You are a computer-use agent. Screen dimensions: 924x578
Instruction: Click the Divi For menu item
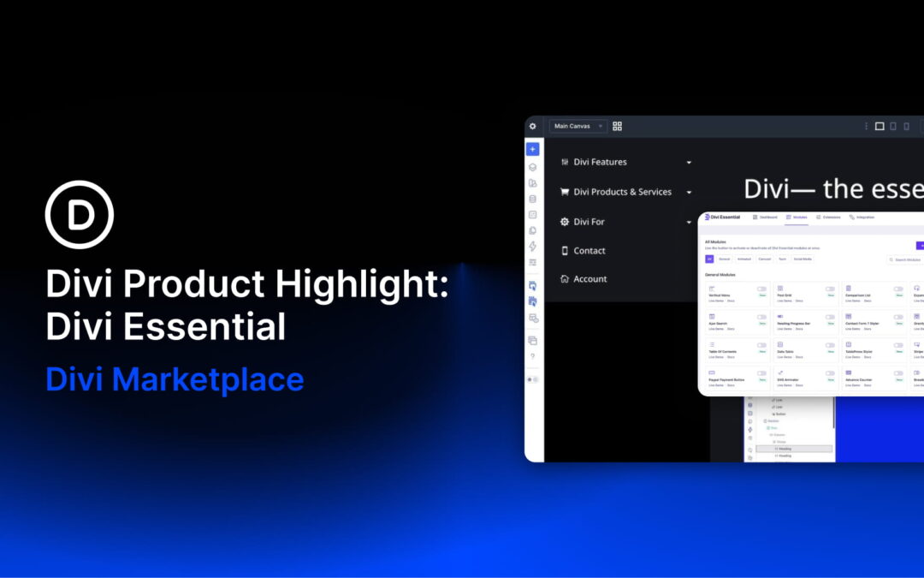click(589, 222)
